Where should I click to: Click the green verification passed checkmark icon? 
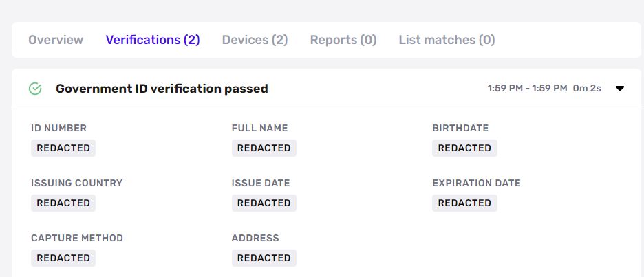(35, 89)
